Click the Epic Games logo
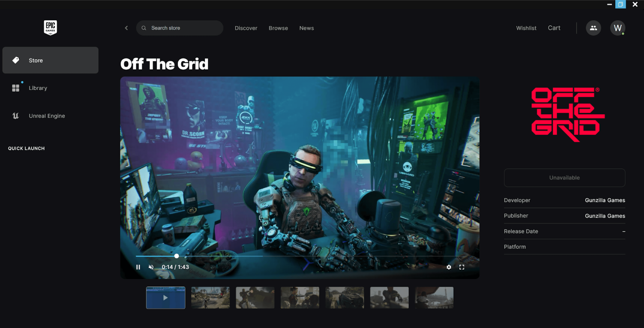This screenshot has height=328, width=644. tap(50, 28)
